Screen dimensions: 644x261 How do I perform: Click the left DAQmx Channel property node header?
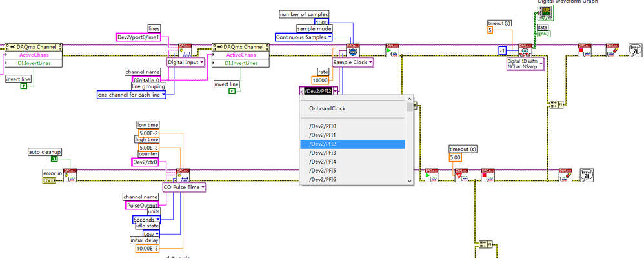pyautogui.click(x=34, y=46)
